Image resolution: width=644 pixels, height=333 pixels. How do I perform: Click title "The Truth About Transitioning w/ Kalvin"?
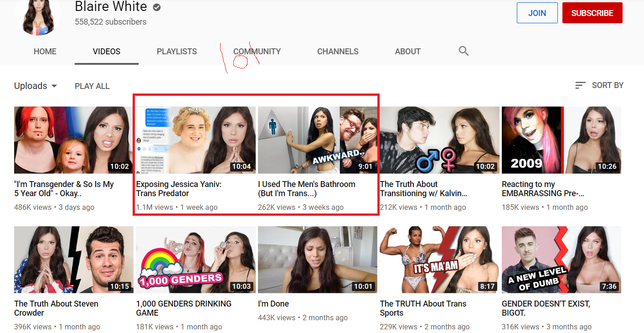click(x=424, y=189)
